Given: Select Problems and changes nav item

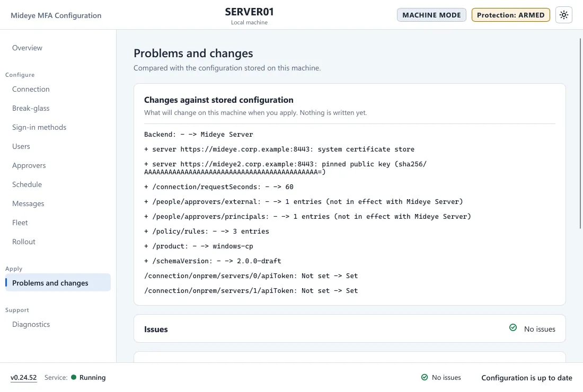Looking at the screenshot, I should [58, 283].
